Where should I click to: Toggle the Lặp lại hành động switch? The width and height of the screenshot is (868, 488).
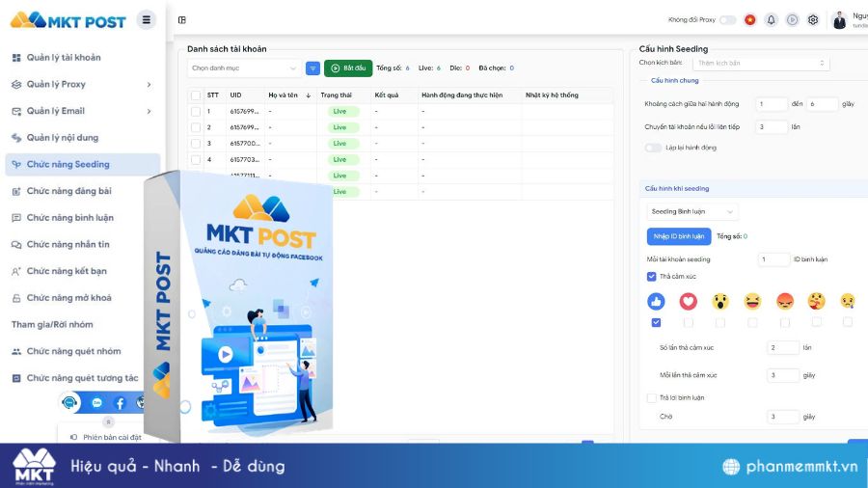[x=653, y=148]
